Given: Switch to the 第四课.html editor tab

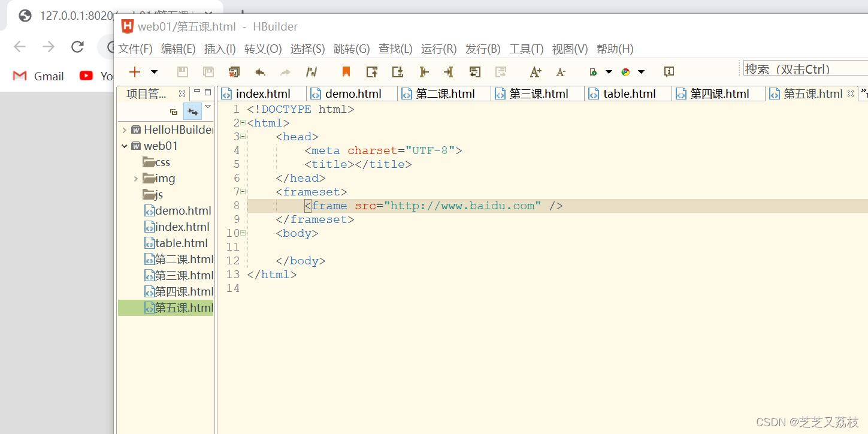Looking at the screenshot, I should (x=719, y=94).
